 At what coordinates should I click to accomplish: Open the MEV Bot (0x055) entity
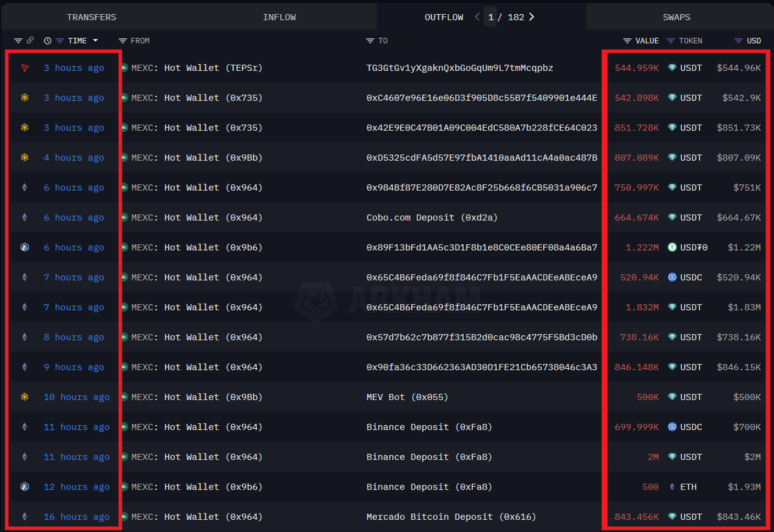point(407,397)
